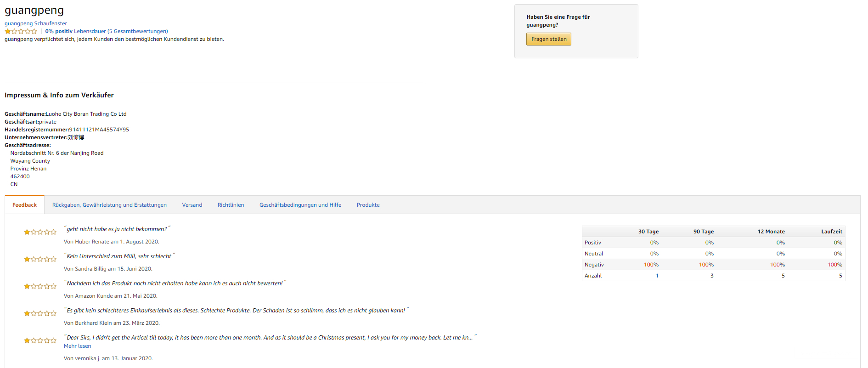Click the Negativ 100% value under Laufzeit
The width and height of the screenshot is (868, 368).
click(x=834, y=265)
